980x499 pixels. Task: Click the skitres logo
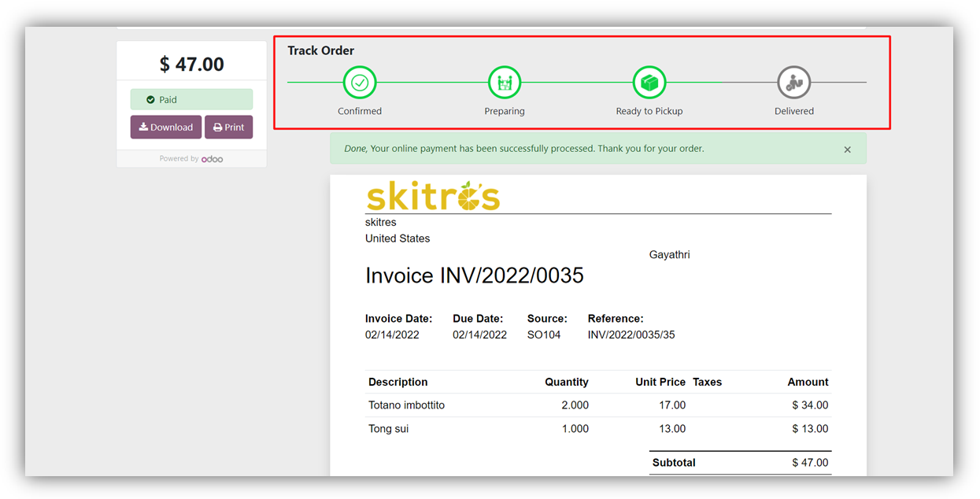tap(433, 197)
